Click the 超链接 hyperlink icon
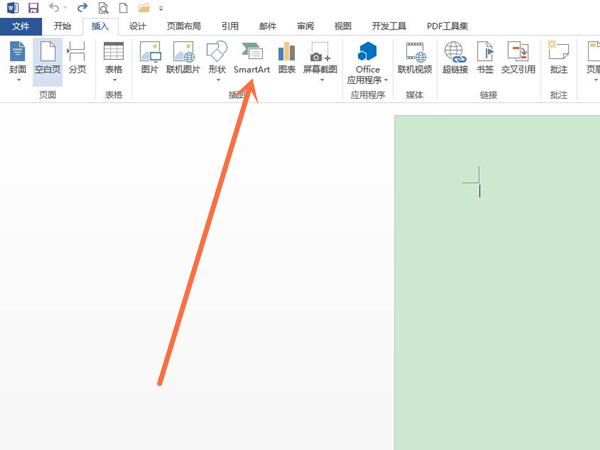Viewport: 600px width, 450px height. coord(454,58)
